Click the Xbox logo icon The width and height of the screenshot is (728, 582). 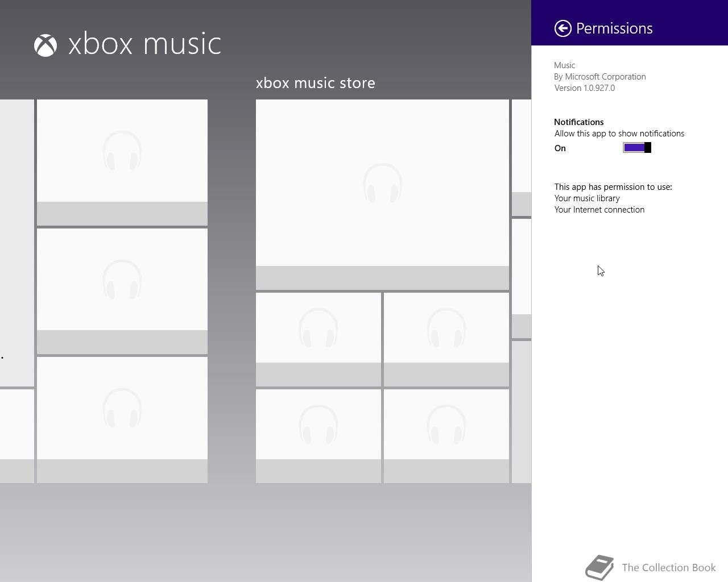click(45, 45)
